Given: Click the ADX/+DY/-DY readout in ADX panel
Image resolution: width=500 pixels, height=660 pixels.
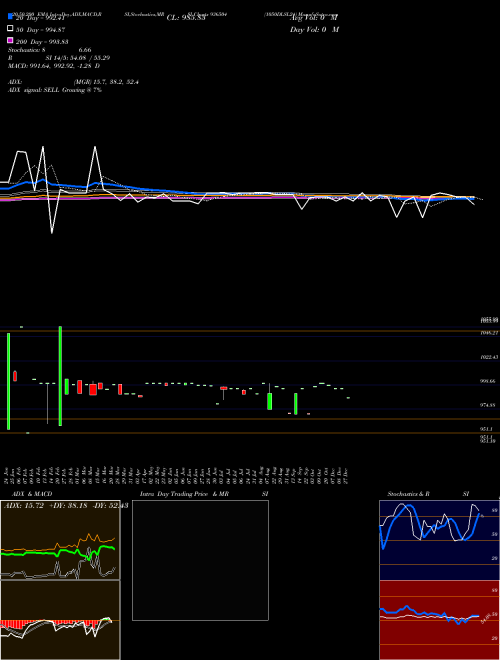Looking at the screenshot, I should click(x=66, y=506).
